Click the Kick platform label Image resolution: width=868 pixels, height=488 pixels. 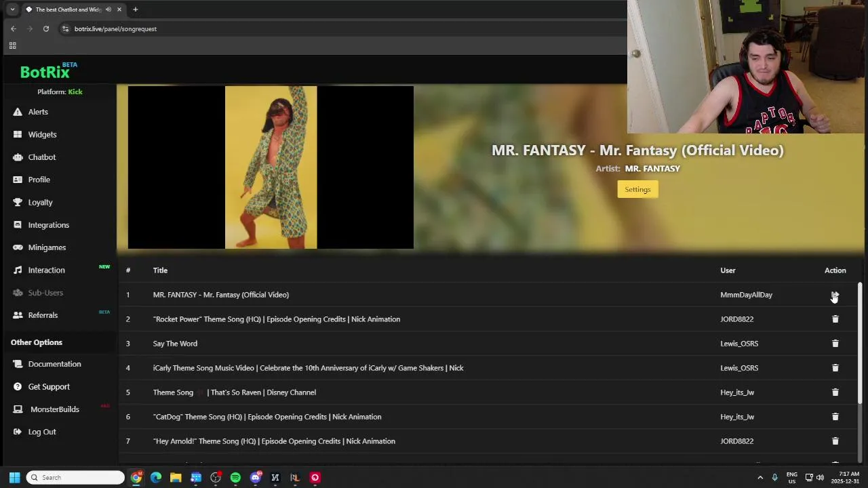75,91
